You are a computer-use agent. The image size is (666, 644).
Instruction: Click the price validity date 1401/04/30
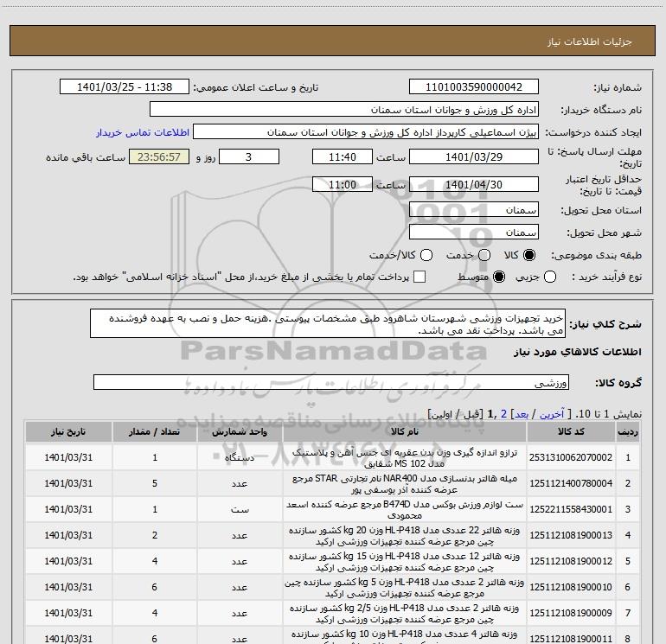[x=474, y=184]
